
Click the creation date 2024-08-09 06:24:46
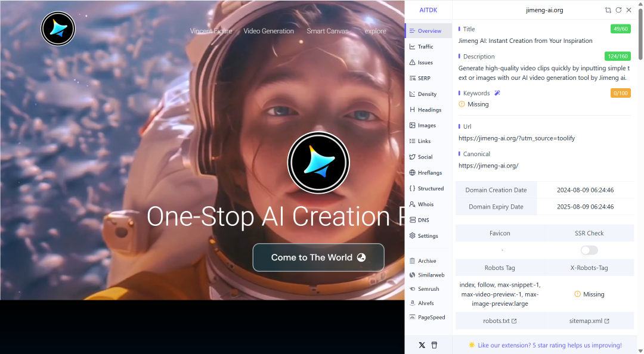click(x=586, y=190)
